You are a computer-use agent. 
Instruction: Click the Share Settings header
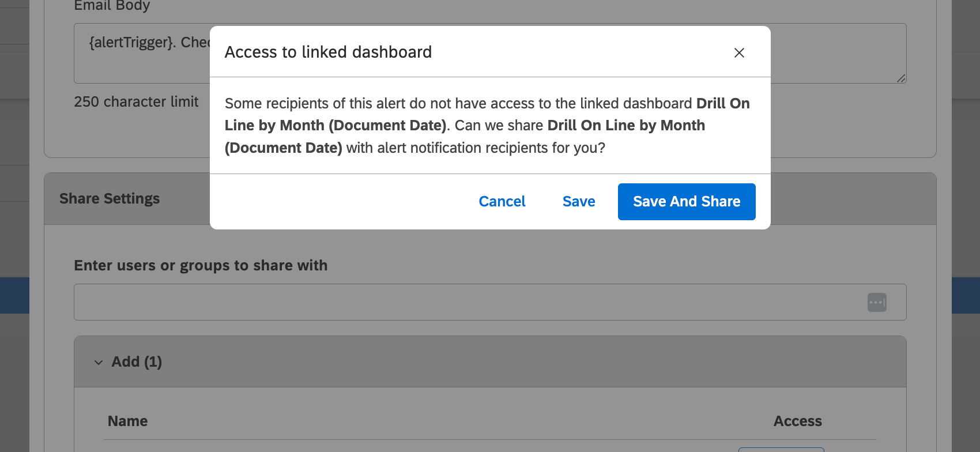click(110, 198)
